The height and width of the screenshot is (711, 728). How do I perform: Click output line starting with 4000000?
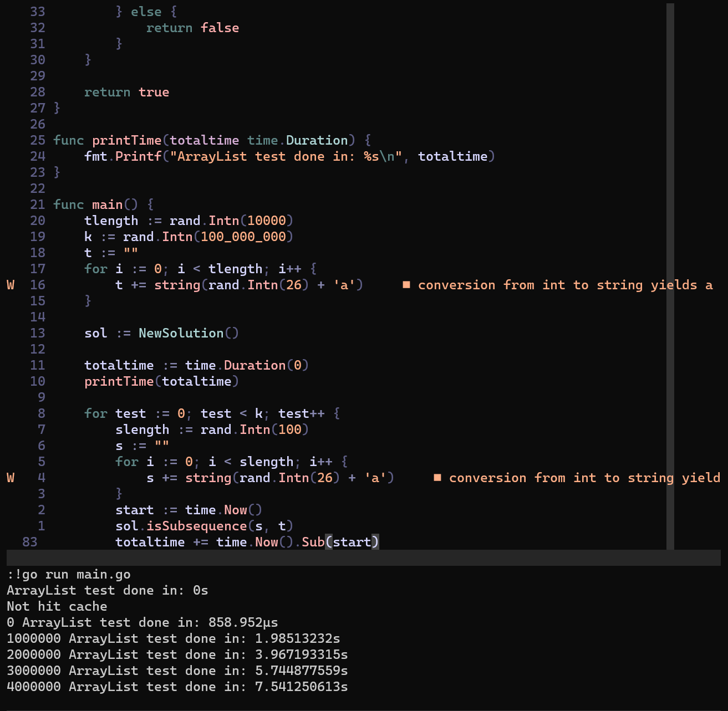(x=177, y=687)
